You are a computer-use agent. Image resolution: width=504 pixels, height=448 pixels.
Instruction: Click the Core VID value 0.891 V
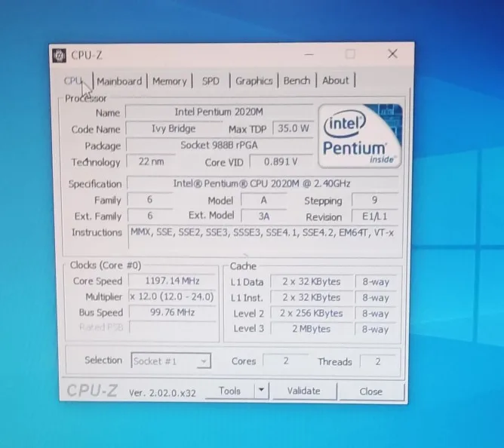pos(281,161)
